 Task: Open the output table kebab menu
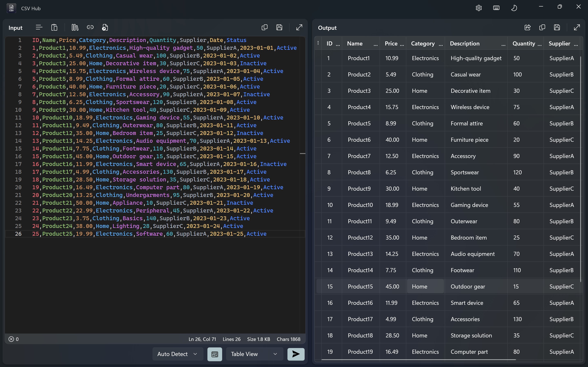(x=318, y=43)
